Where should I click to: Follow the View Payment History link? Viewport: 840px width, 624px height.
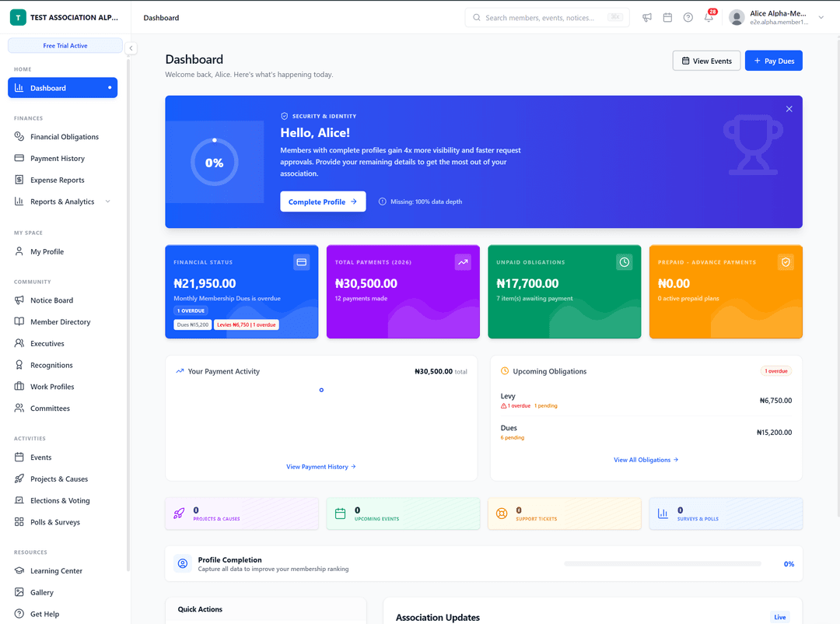coord(321,467)
